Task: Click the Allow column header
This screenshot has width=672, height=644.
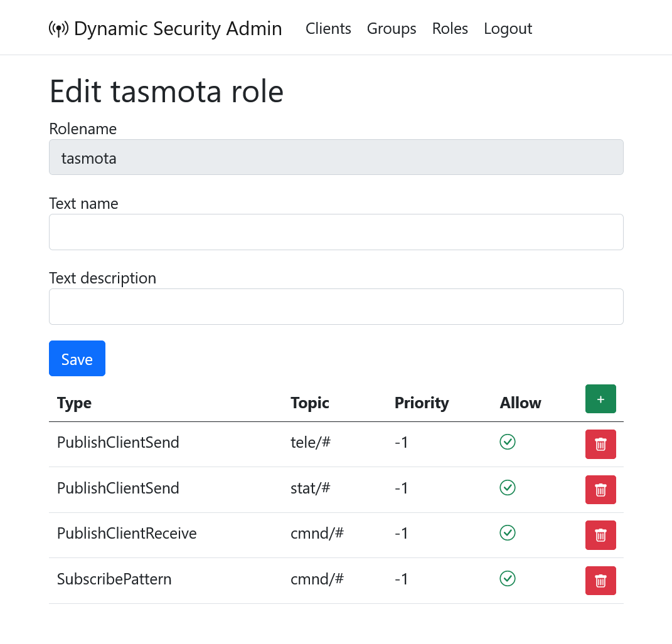Action: pyautogui.click(x=520, y=403)
